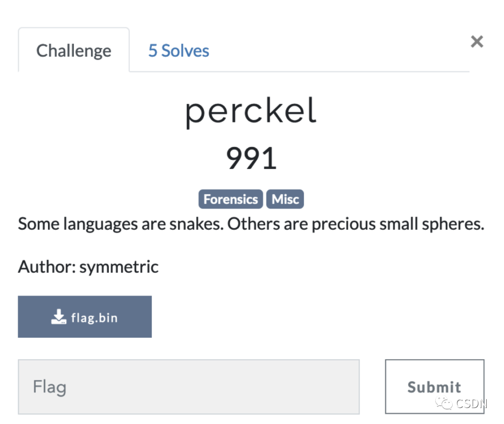Click the 991 points value
This screenshot has height=424, width=504.
252,158
